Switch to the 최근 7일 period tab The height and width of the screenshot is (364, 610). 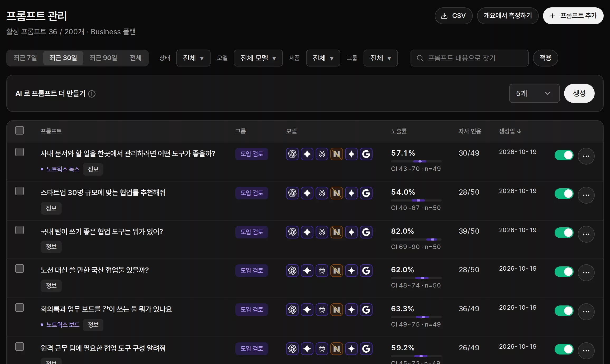[25, 58]
